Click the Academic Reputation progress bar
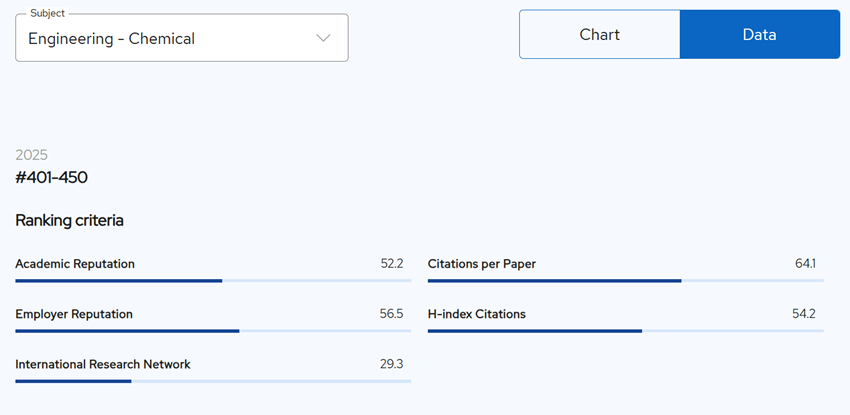 pyautogui.click(x=213, y=281)
